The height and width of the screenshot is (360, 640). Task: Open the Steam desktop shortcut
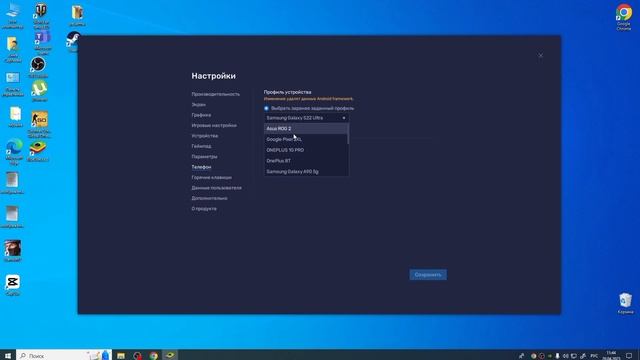(73, 41)
